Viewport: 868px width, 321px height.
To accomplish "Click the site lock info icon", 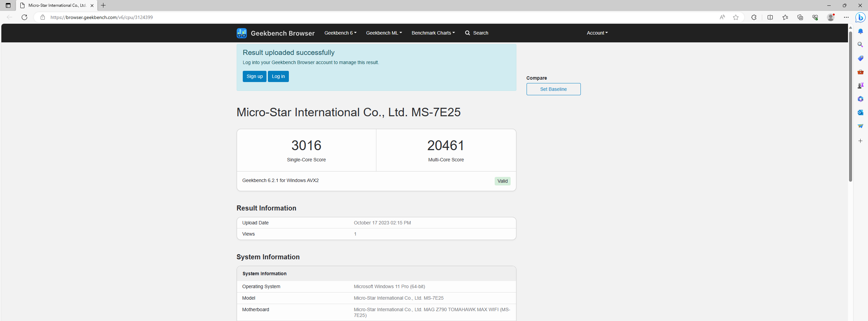I will click(43, 17).
